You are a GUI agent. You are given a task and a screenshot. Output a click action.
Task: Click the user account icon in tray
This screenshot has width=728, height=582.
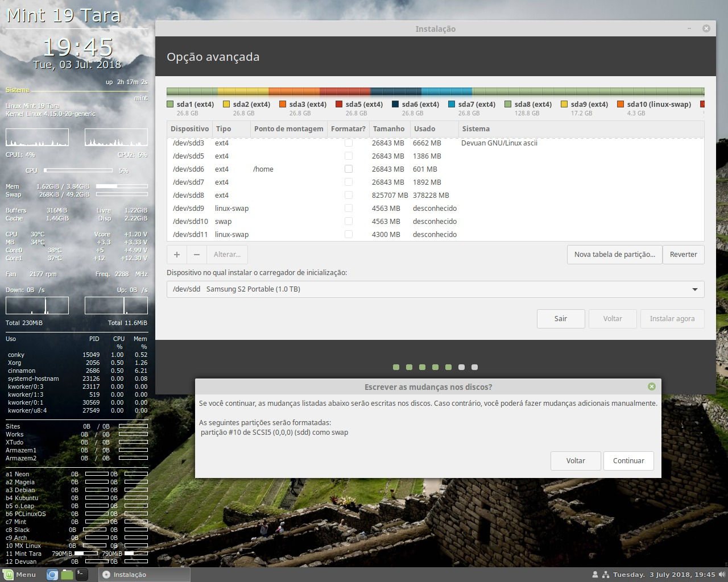pyautogui.click(x=595, y=575)
